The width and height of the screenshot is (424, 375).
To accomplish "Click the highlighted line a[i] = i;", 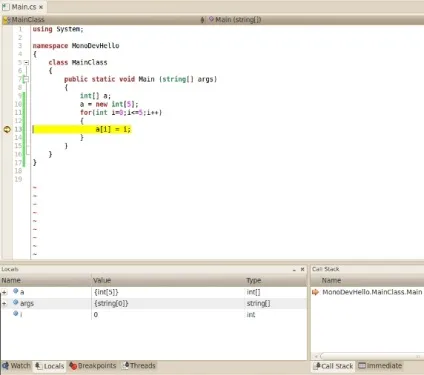I will tap(82, 129).
